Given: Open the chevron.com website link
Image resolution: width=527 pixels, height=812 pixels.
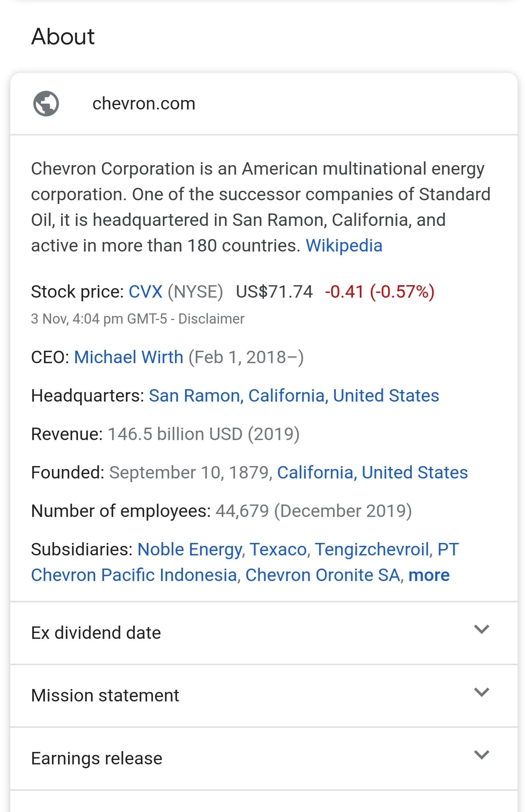Looking at the screenshot, I should [144, 104].
